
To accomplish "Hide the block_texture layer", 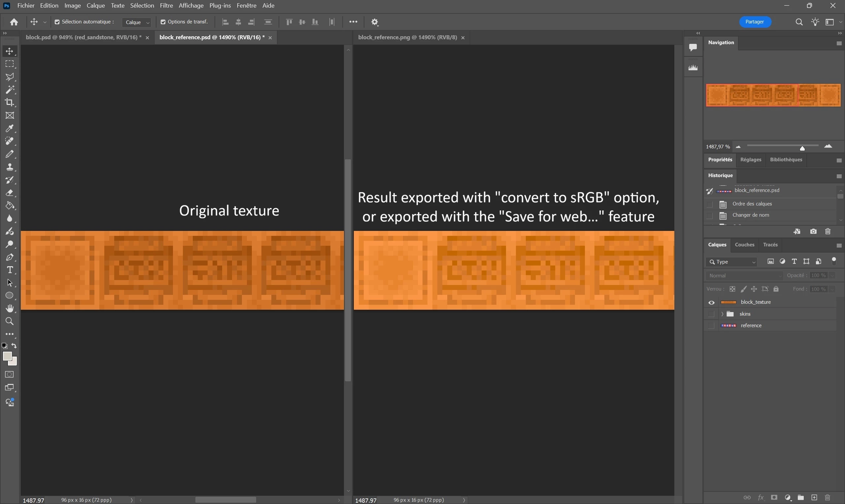I will click(711, 302).
